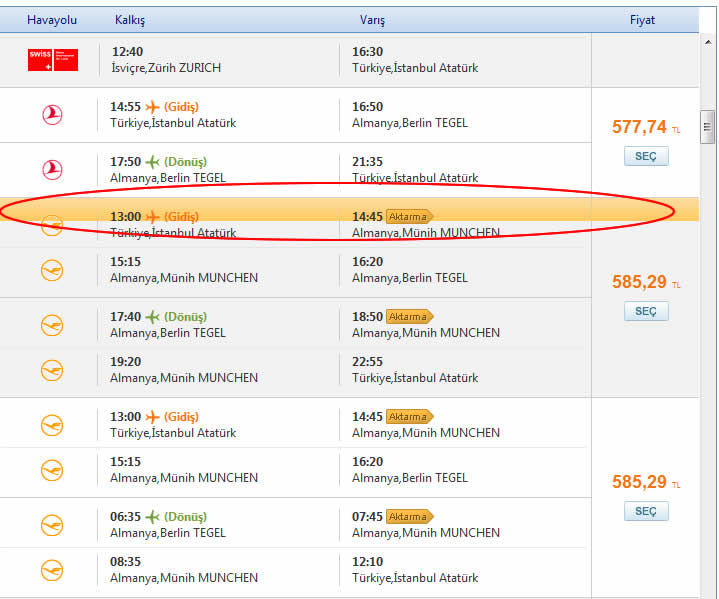Click Lufthansa logo on 06:35 return flight
This screenshot has height=599, width=719.
click(x=52, y=525)
